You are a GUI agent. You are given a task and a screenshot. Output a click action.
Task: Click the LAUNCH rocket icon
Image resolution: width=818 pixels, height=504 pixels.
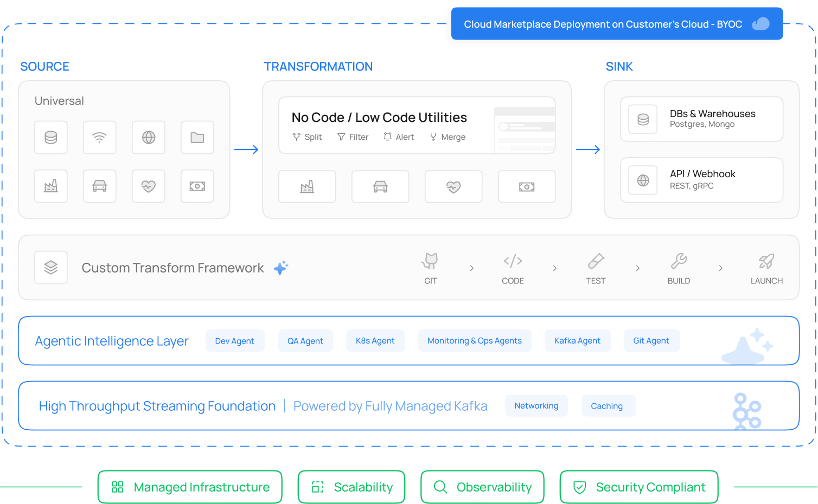pyautogui.click(x=766, y=261)
